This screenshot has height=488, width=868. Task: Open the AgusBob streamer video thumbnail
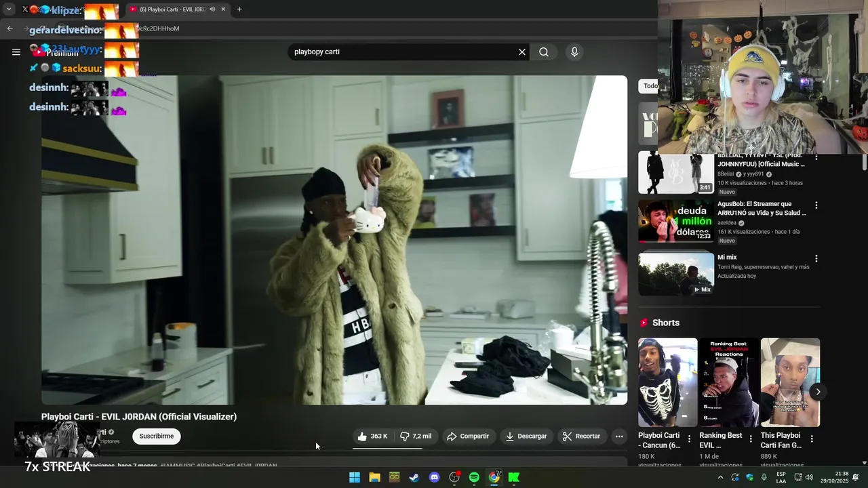(675, 221)
